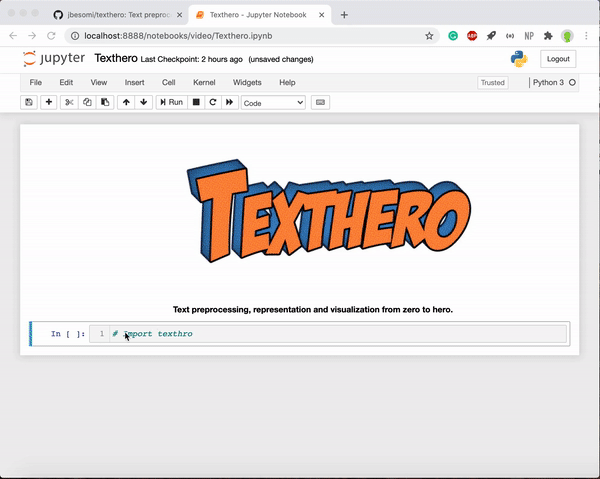600x479 pixels.
Task: Paste cells below using clipboard icon
Action: (104, 102)
